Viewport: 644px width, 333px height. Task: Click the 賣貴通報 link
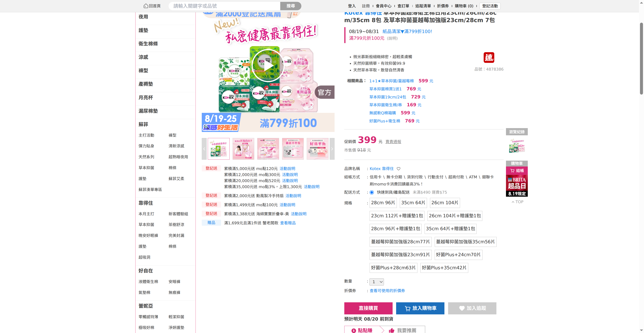[393, 142]
